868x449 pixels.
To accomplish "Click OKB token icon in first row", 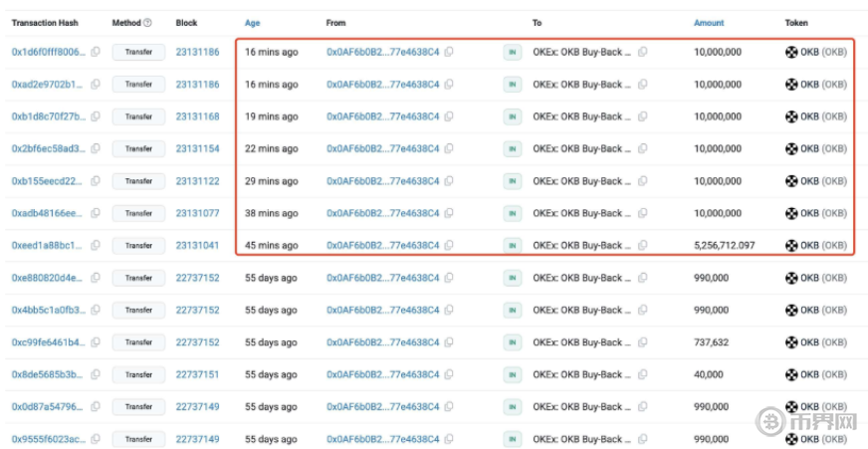I will coord(792,52).
